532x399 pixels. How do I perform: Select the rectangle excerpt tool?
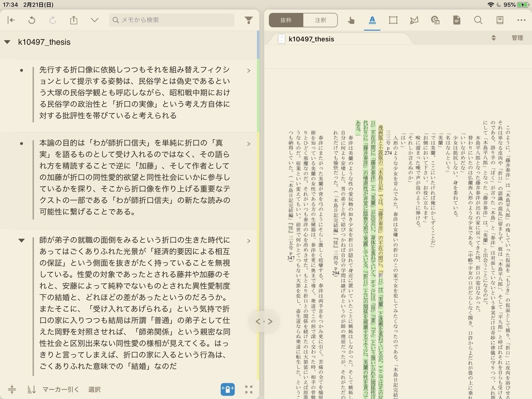[393, 20]
